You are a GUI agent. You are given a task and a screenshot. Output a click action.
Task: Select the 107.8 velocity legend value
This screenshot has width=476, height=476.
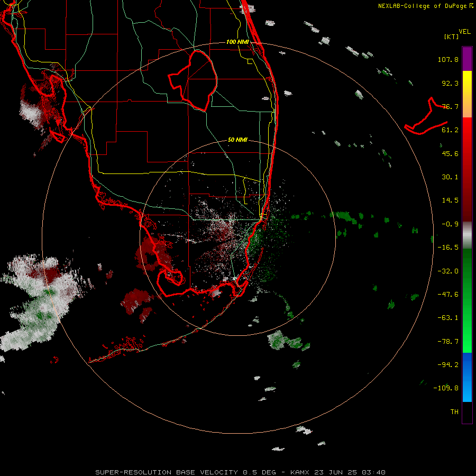click(x=448, y=59)
